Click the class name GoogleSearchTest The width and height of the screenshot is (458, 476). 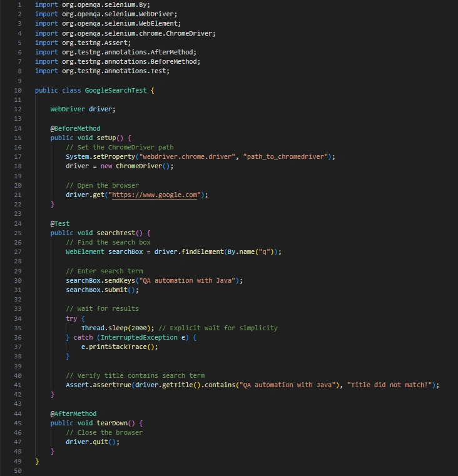coord(116,91)
